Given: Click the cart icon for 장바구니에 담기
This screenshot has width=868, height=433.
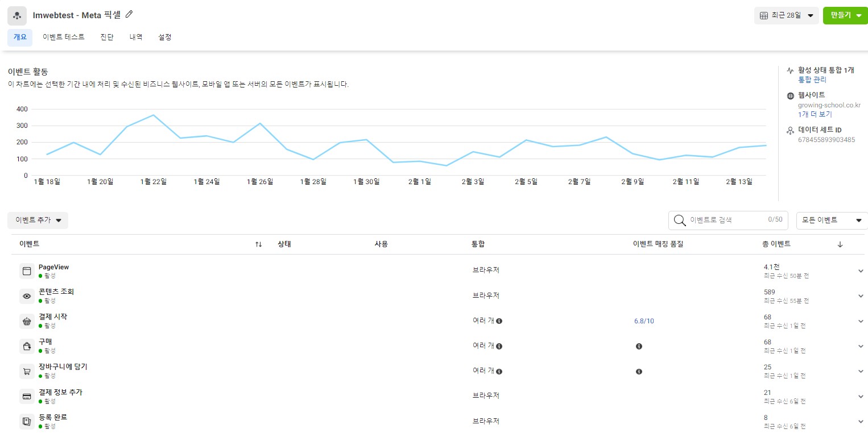Looking at the screenshot, I should click(x=27, y=372).
